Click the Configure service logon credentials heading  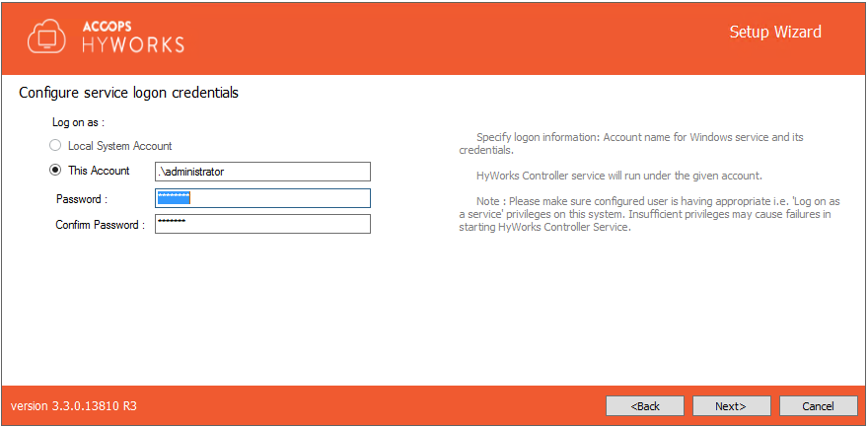(x=129, y=94)
